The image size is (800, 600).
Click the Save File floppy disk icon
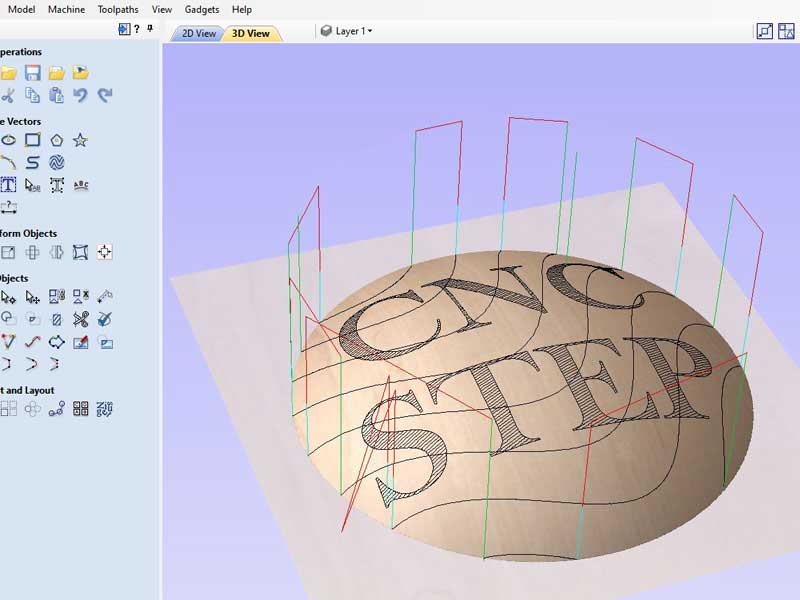[32, 73]
